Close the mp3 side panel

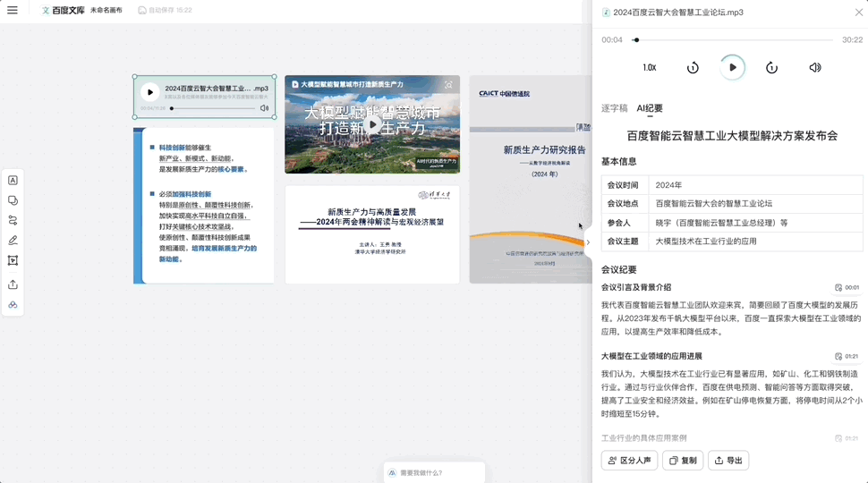pyautogui.click(x=858, y=13)
